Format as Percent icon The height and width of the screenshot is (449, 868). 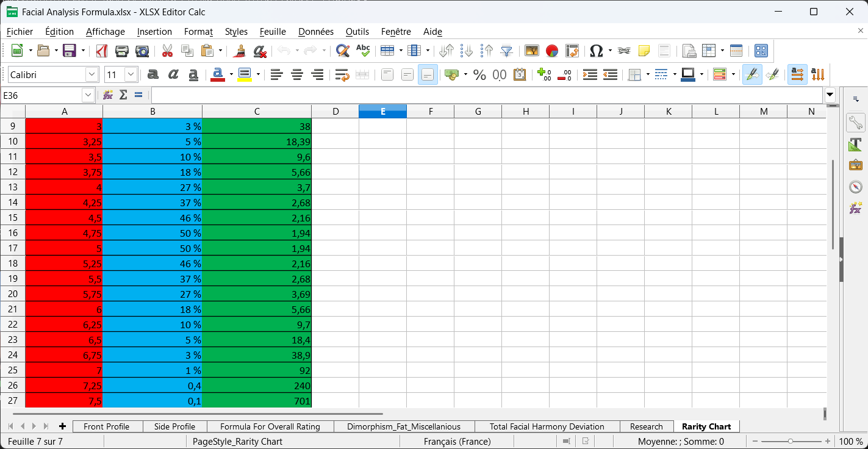pyautogui.click(x=480, y=74)
